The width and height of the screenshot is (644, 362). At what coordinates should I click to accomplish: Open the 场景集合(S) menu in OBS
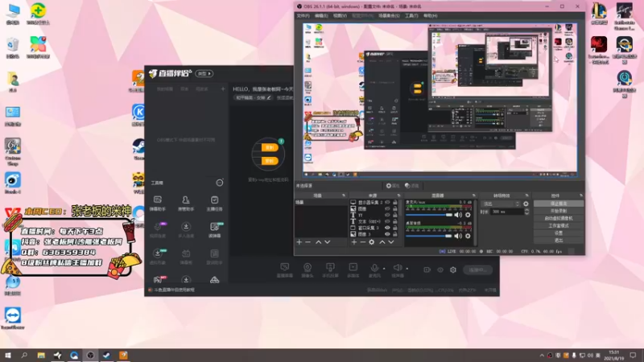pyautogui.click(x=389, y=15)
